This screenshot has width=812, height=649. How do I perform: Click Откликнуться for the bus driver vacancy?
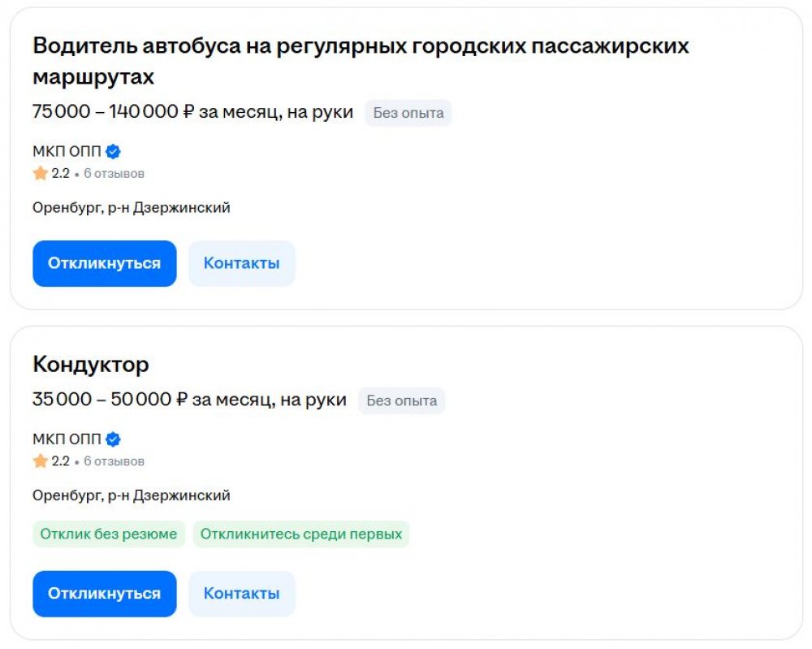(105, 263)
